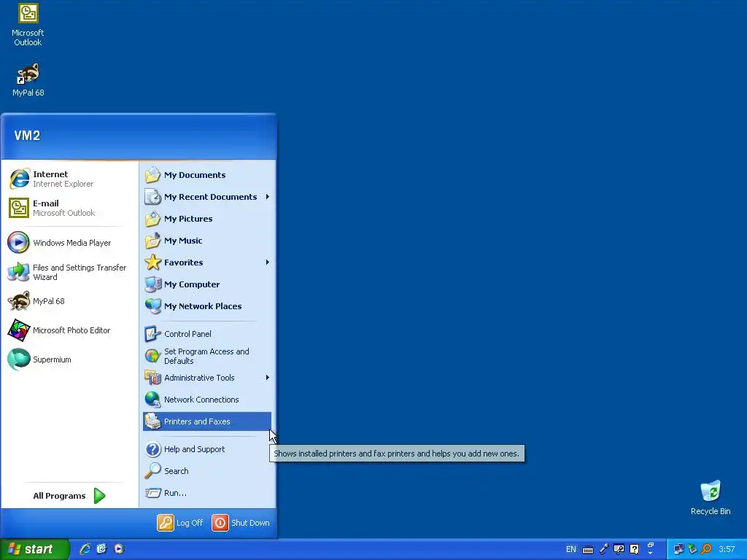Image resolution: width=747 pixels, height=560 pixels.
Task: Launch Media Player from Quick Launch
Action: click(119, 549)
